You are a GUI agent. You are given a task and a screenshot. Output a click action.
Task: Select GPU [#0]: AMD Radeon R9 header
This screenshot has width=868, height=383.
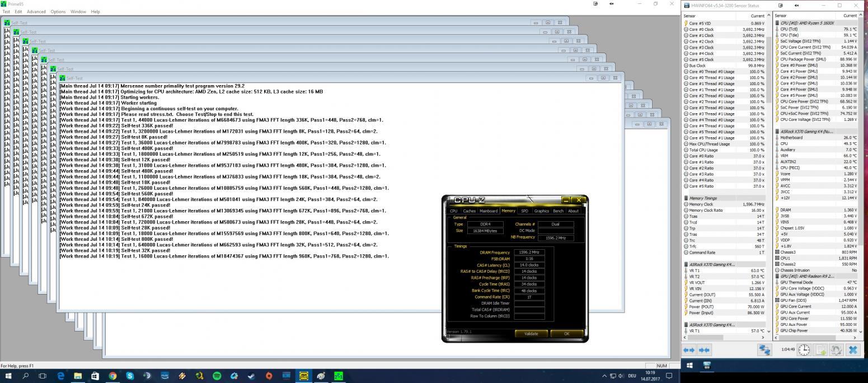[x=816, y=277]
